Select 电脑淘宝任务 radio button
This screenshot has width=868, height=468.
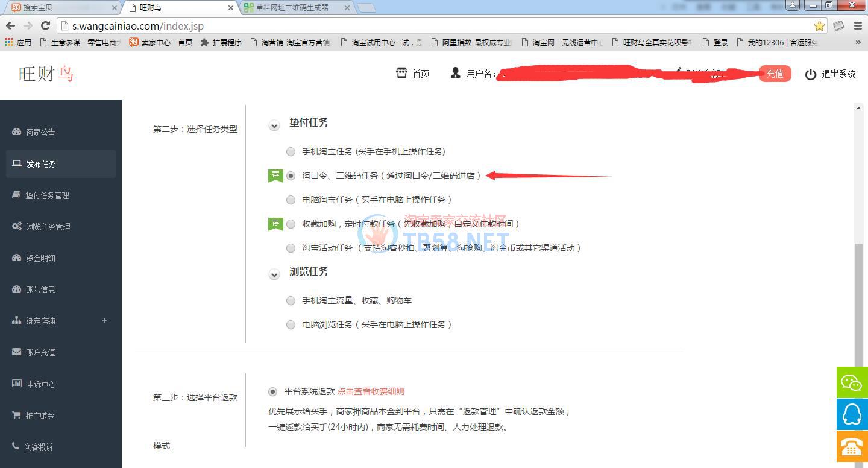[291, 200]
